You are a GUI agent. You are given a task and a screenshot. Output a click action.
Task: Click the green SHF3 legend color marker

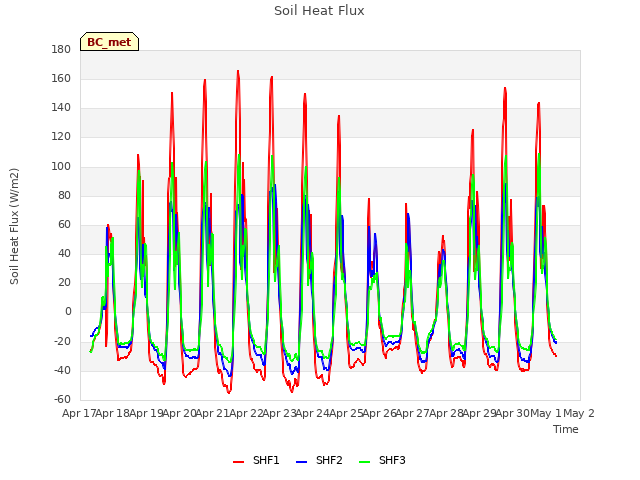click(x=364, y=462)
